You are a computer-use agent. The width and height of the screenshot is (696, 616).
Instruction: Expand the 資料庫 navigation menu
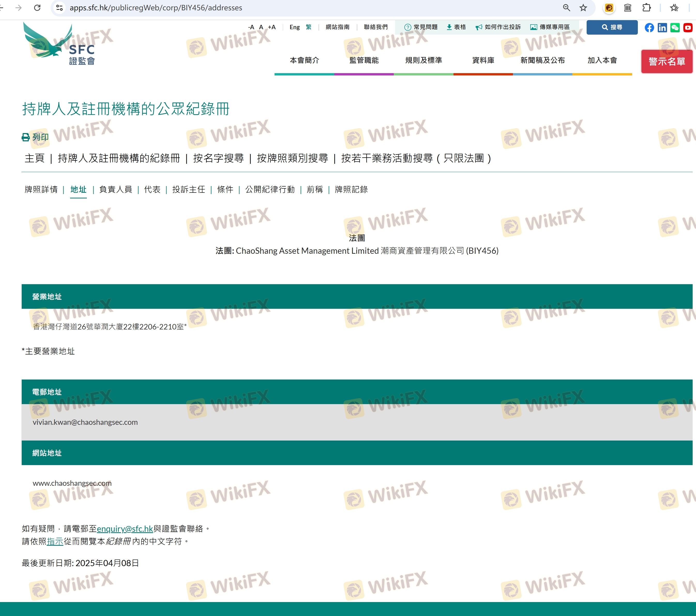point(483,60)
